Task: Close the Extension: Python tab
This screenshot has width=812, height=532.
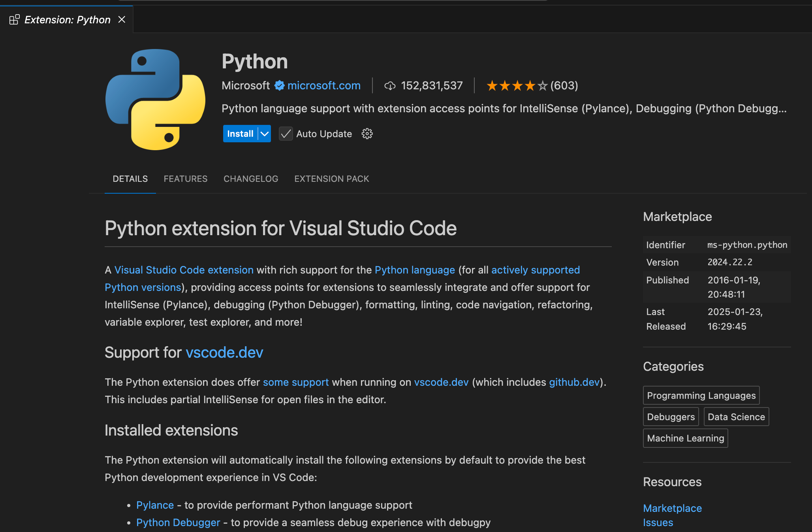Action: pos(122,19)
